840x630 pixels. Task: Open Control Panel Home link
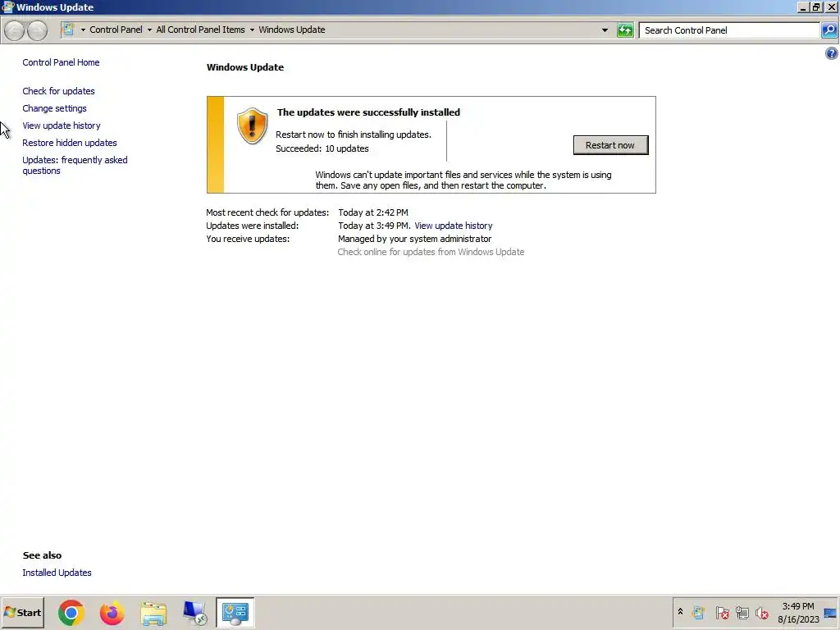coord(61,62)
